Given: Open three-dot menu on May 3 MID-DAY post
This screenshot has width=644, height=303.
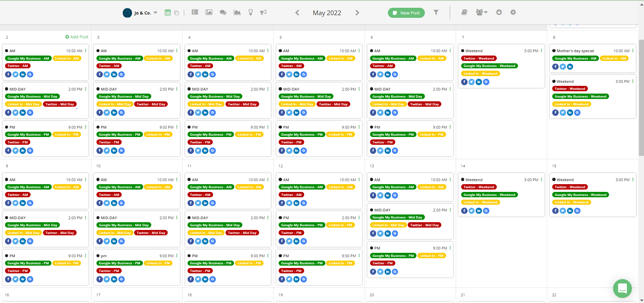Looking at the screenshot, I should point(177,89).
